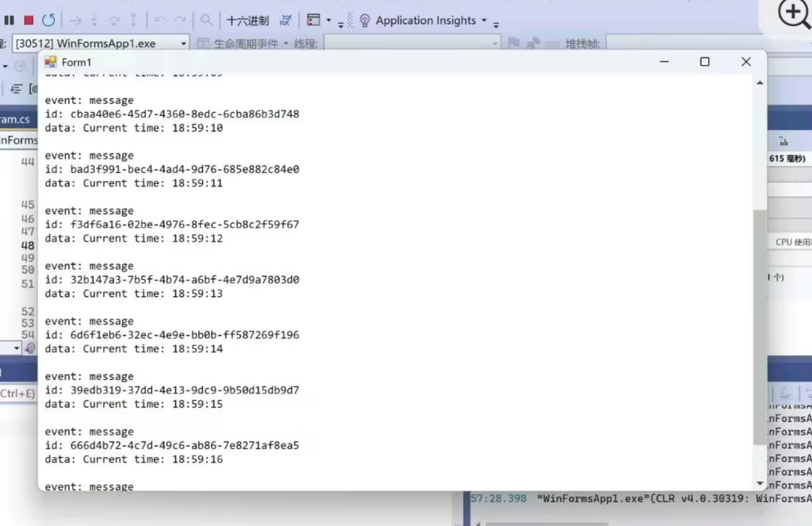The width and height of the screenshot is (812, 526).
Task: Click the show next statement arrow
Action: click(75, 20)
